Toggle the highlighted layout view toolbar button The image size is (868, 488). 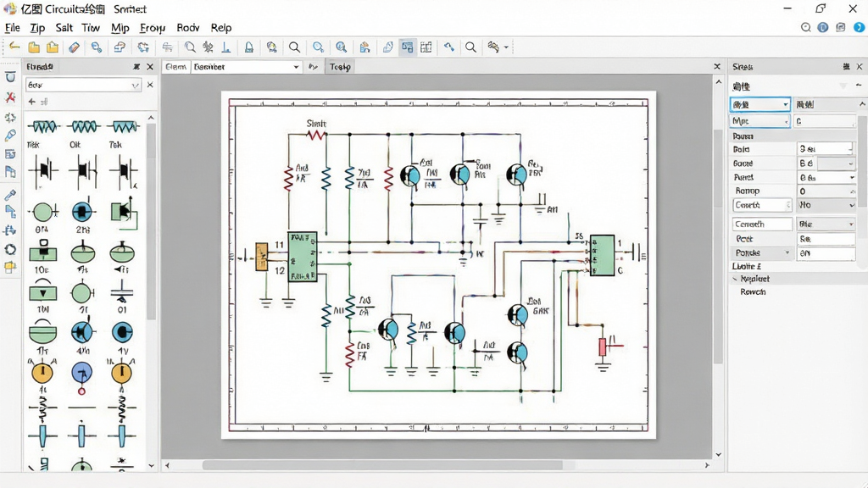tap(408, 47)
